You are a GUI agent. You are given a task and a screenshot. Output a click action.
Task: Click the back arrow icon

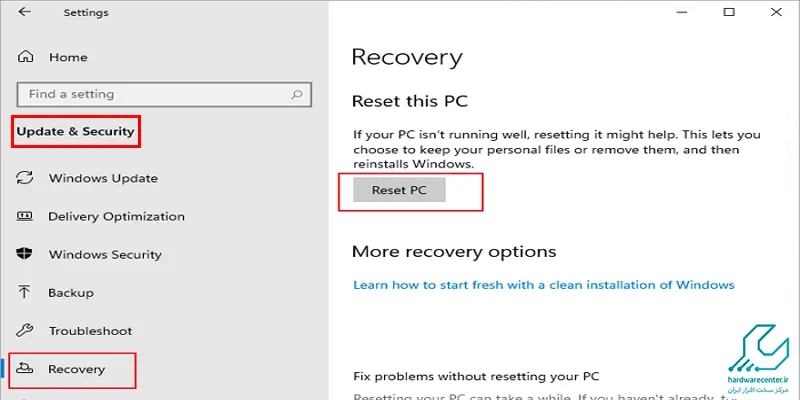pos(24,12)
